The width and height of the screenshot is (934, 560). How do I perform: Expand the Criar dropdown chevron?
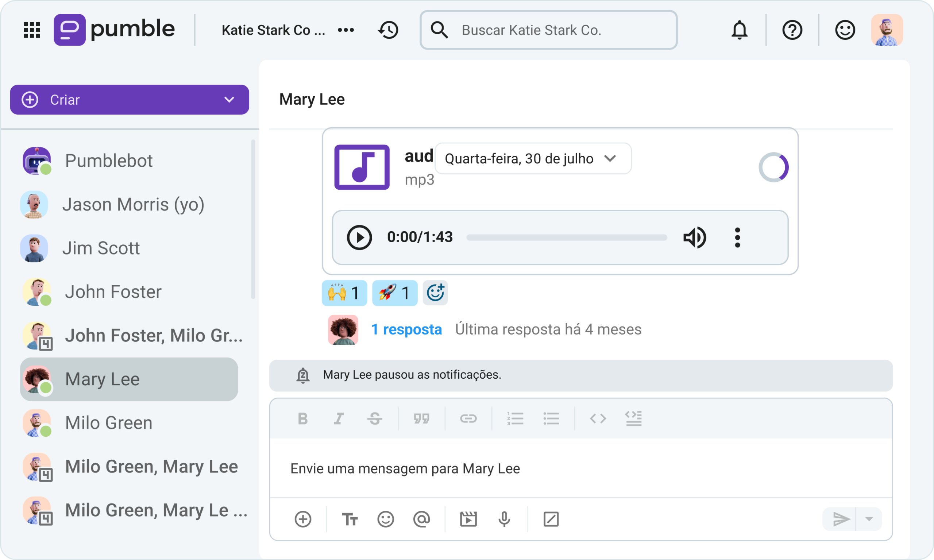click(x=229, y=100)
